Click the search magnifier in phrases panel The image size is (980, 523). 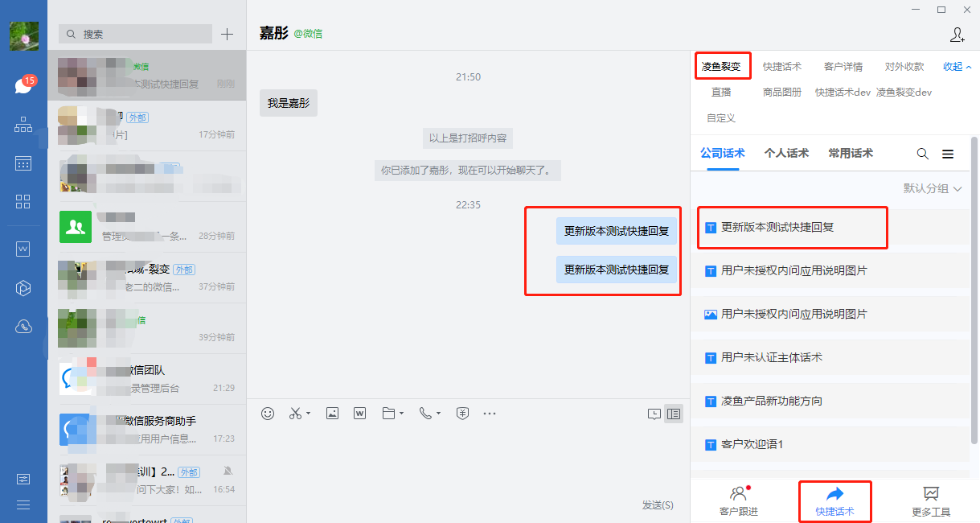tap(923, 154)
